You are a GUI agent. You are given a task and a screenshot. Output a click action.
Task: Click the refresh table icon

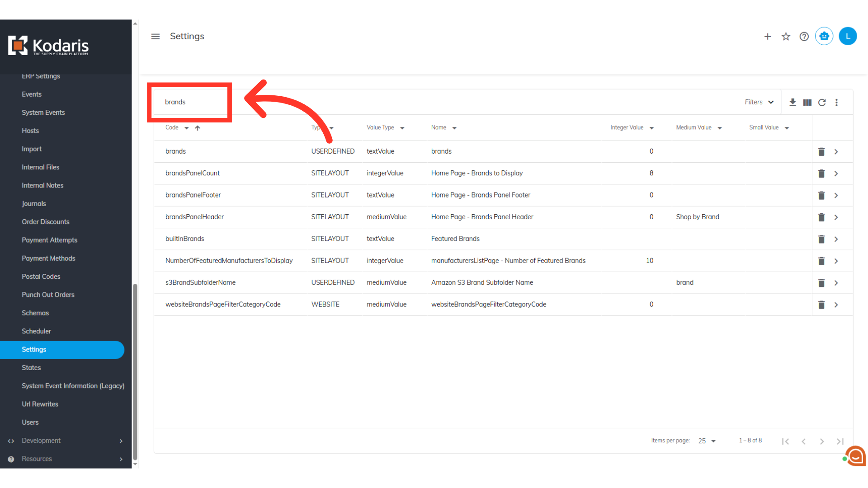[x=822, y=103]
